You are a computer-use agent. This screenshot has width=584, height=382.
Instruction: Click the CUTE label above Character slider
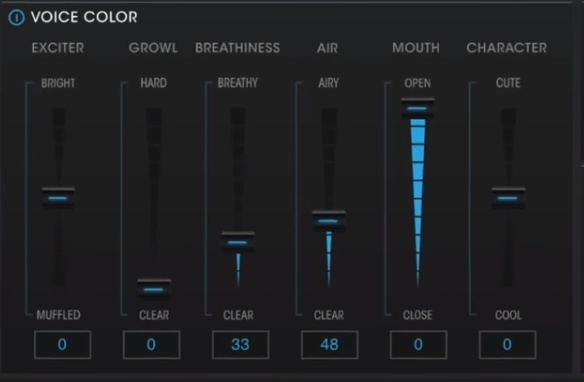508,83
